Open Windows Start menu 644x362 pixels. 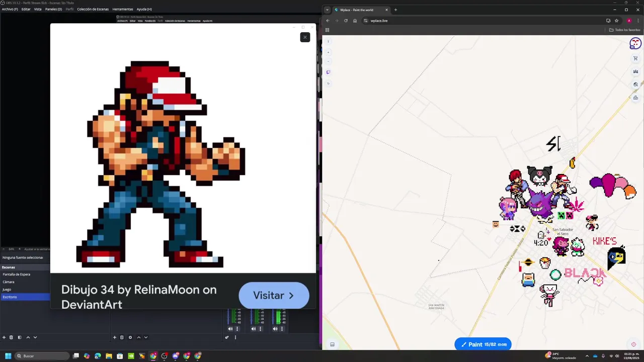coord(8,356)
